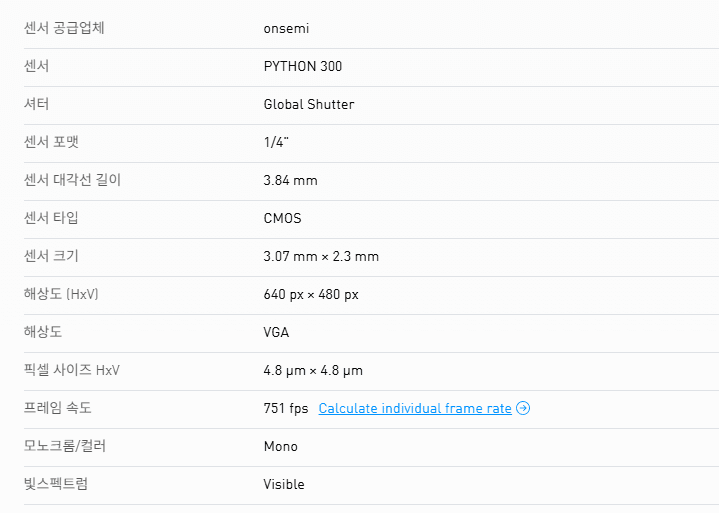Select the PYTHON 300 sensor name

click(303, 66)
